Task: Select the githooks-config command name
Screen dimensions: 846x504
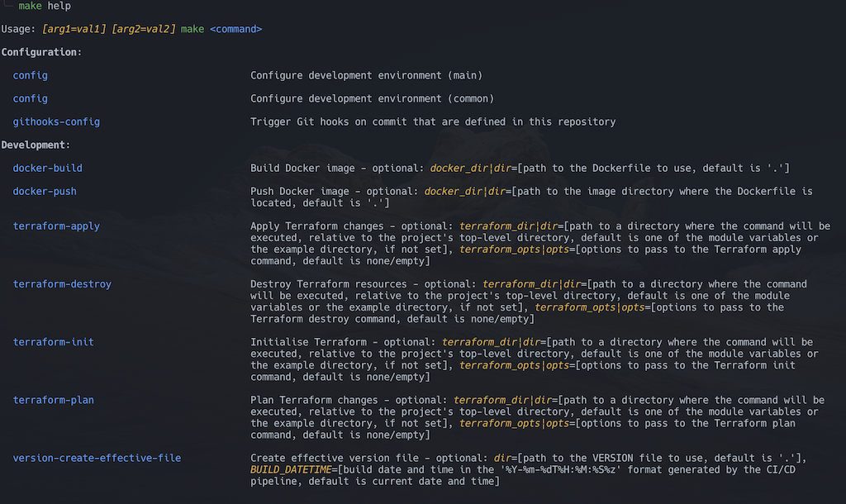Action: [56, 121]
